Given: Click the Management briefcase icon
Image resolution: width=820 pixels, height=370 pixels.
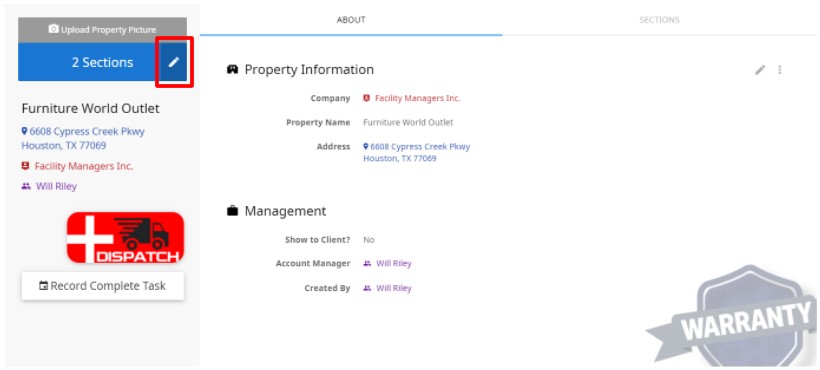Looking at the screenshot, I should click(x=232, y=211).
